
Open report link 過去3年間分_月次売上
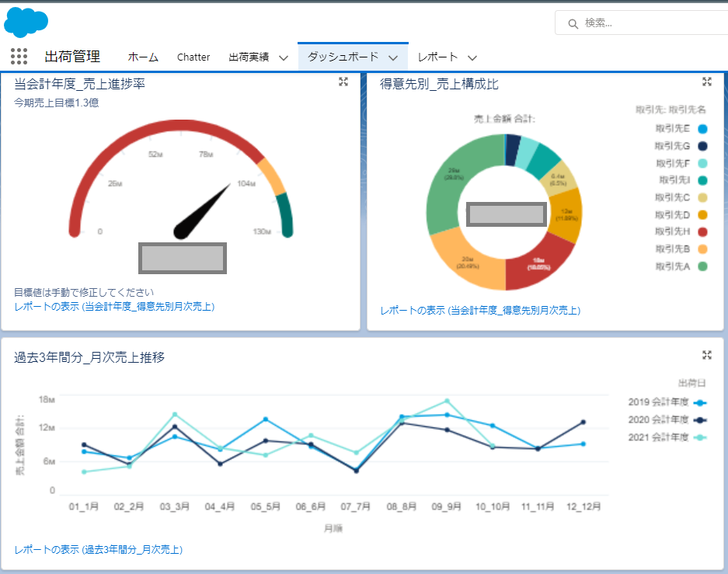tap(98, 550)
